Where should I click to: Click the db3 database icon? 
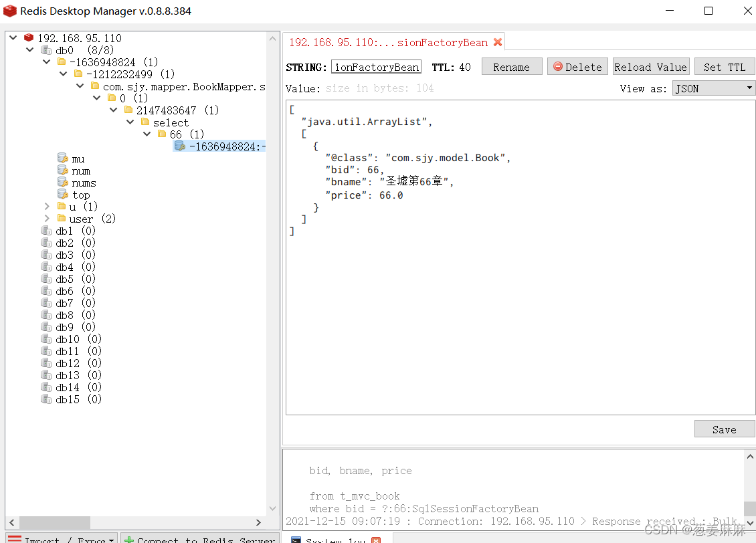pos(46,255)
